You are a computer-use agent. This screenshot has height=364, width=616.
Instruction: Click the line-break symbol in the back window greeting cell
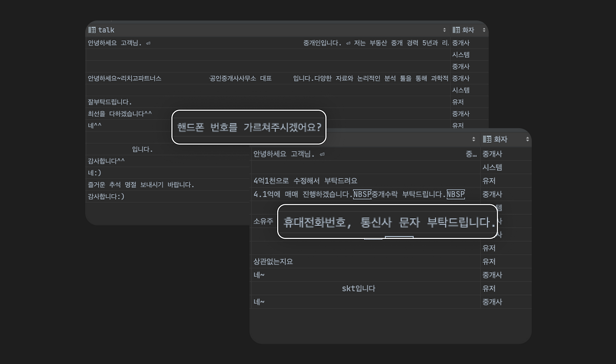coord(321,154)
